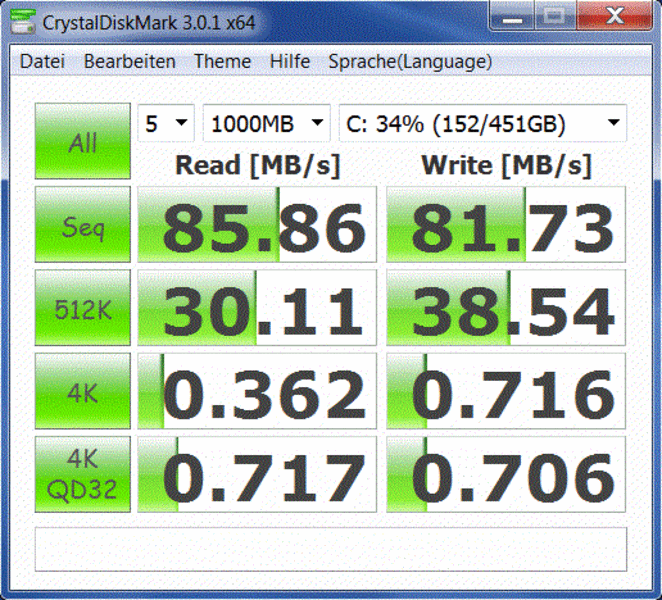Open the Hilfe menu
This screenshot has height=600, width=662.
click(290, 62)
